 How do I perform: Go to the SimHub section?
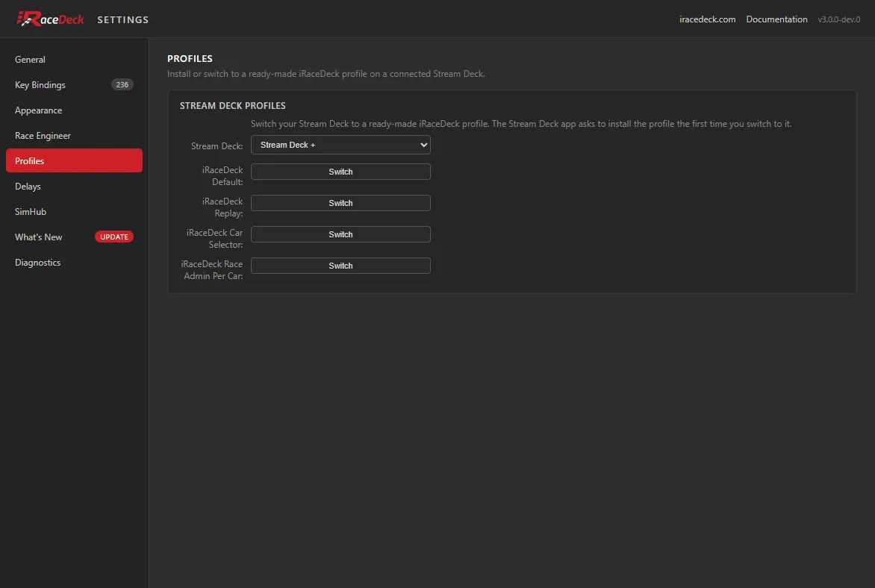point(74,211)
